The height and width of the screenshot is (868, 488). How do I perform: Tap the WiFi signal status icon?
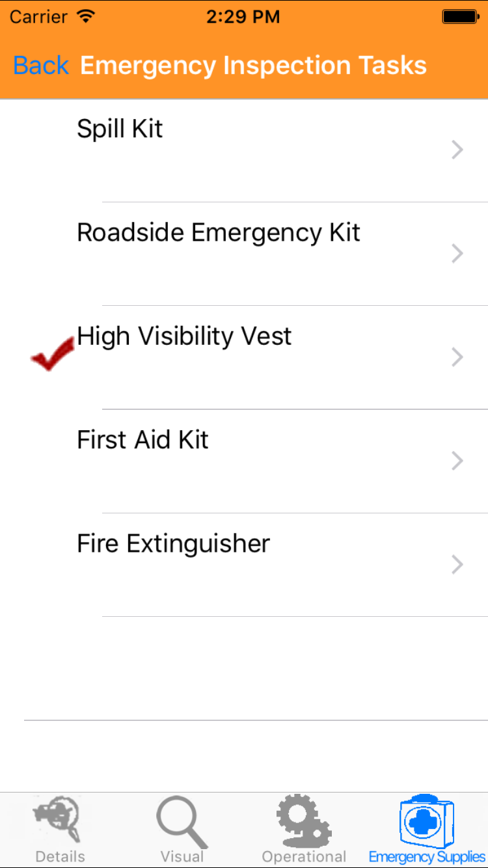[85, 17]
